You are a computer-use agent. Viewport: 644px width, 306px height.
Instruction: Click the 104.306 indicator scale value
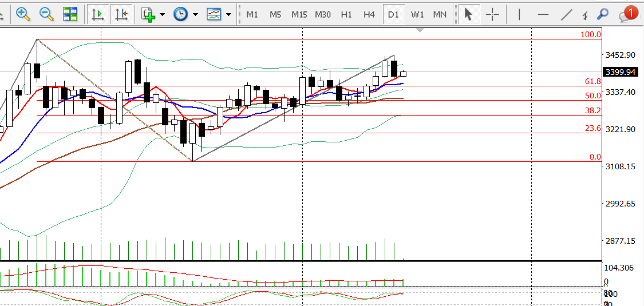pyautogui.click(x=619, y=268)
